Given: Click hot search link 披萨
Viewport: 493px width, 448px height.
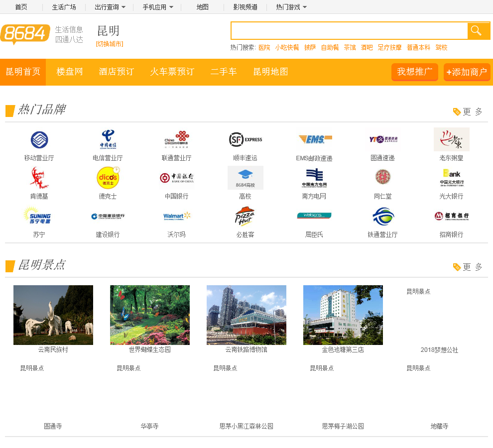Looking at the screenshot, I should tap(310, 47).
